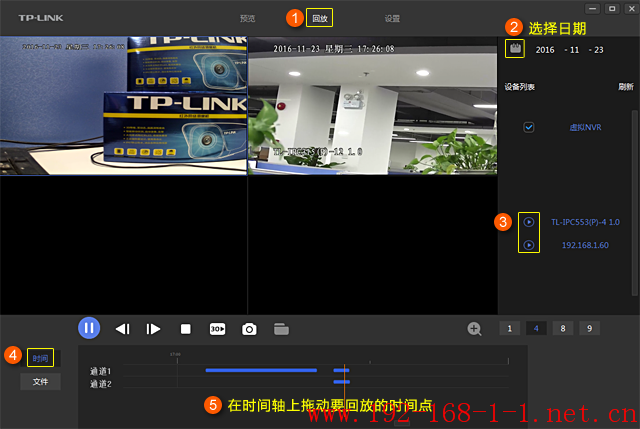Viewport: 640px width, 429px height.
Task: Switch to the 回放 playback tab
Action: (320, 18)
